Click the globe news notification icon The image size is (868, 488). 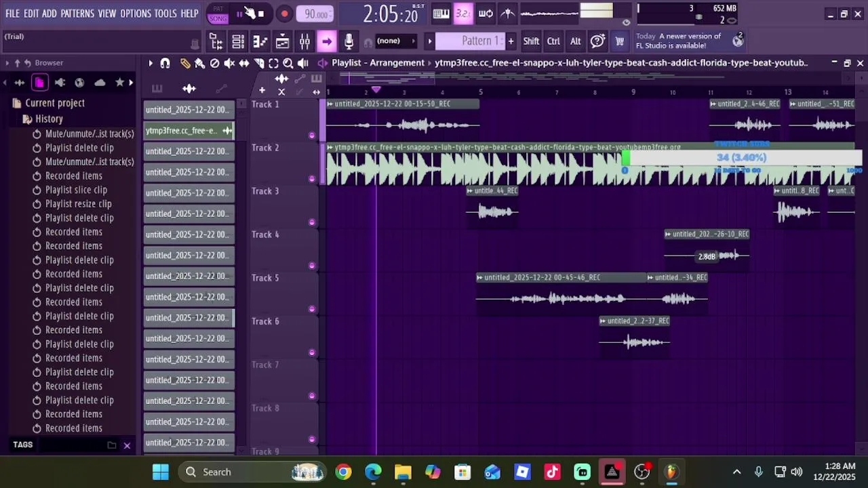738,40
